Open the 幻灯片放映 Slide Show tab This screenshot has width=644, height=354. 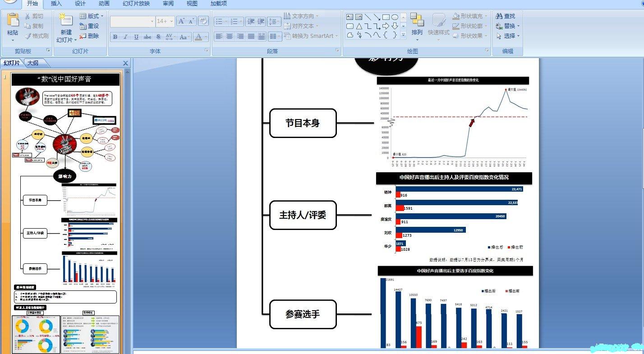(x=136, y=4)
